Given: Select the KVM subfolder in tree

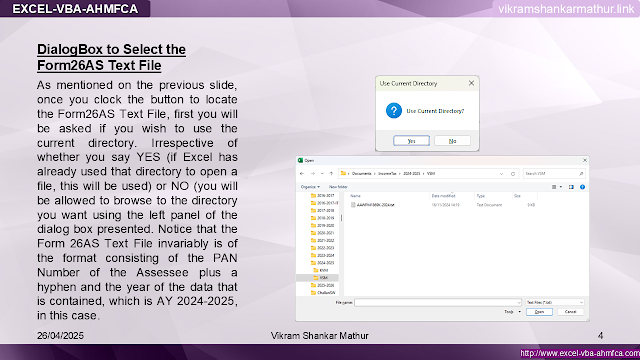Looking at the screenshot, I should 321,270.
